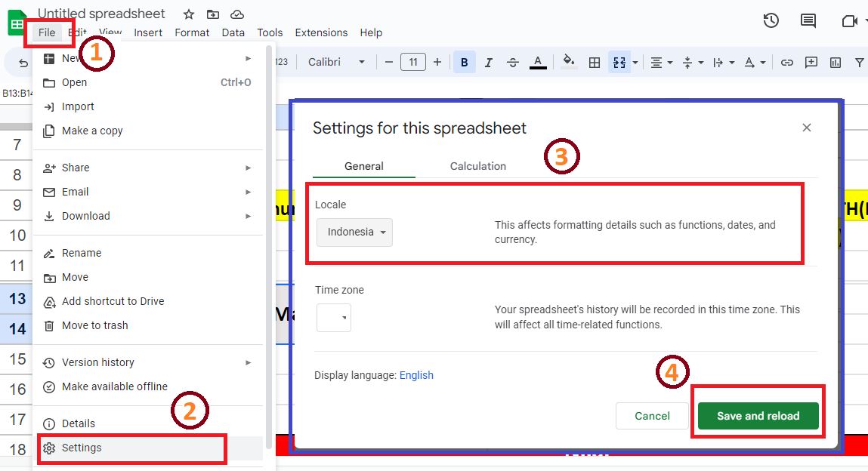The height and width of the screenshot is (471, 868).
Task: Switch to the Calculation tab
Action: point(477,166)
